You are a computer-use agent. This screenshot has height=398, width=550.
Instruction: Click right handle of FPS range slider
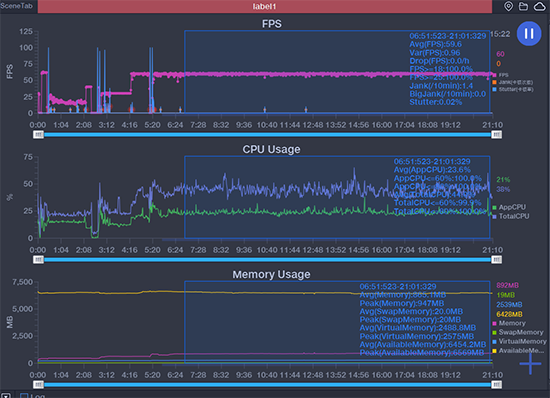[x=496, y=135]
